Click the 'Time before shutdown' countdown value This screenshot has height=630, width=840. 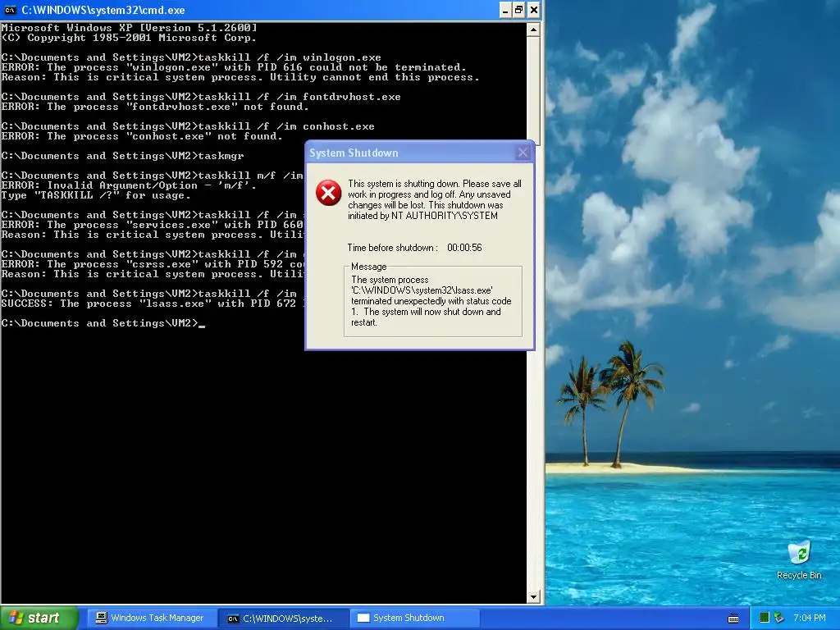pos(464,248)
